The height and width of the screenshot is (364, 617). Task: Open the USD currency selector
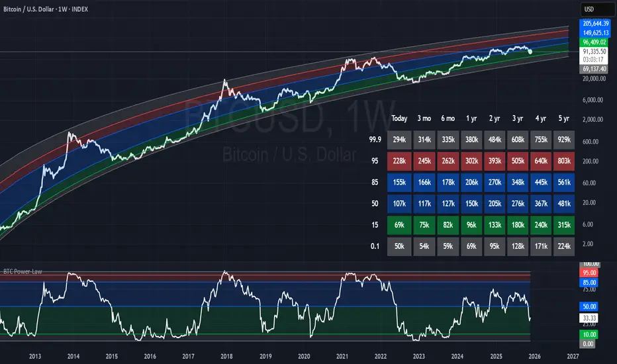[597, 9]
